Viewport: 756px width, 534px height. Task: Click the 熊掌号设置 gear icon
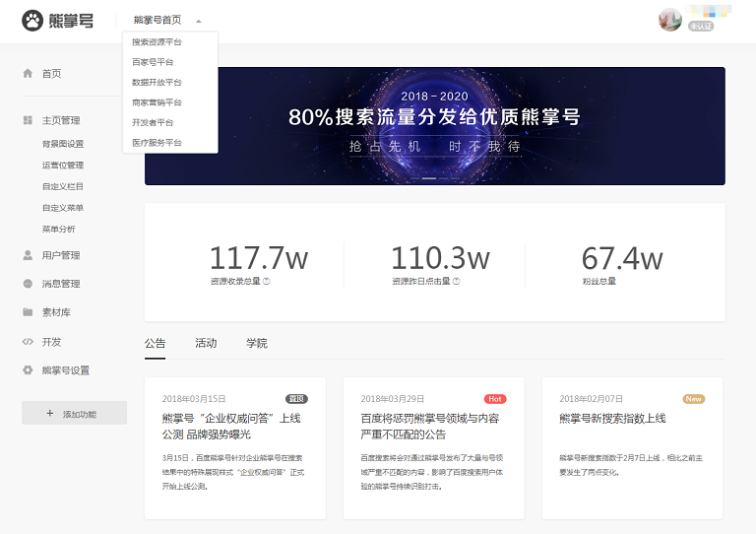(x=28, y=370)
